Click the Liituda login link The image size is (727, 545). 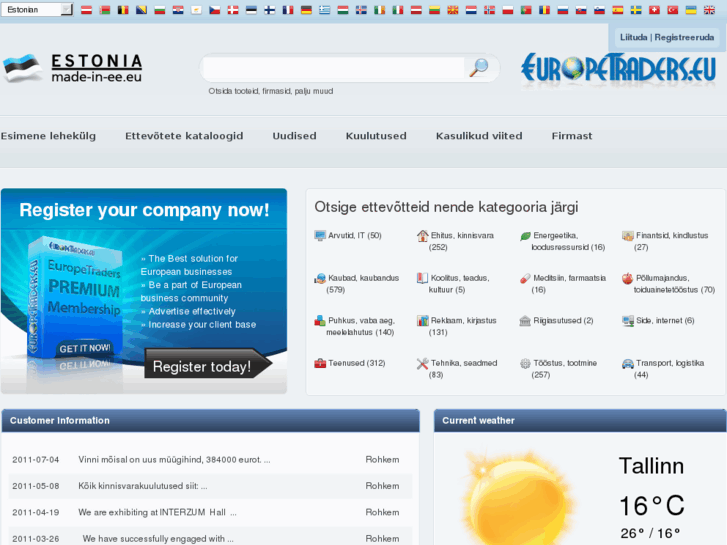[633, 37]
